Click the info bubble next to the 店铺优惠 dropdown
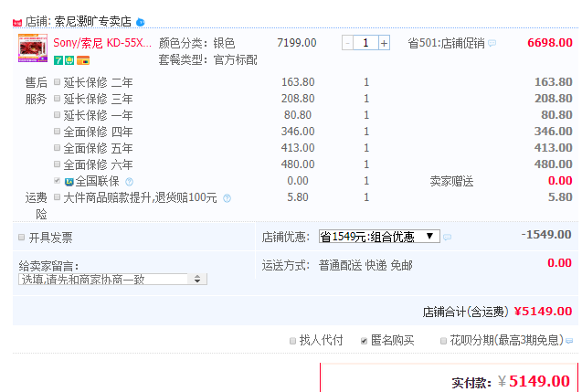Screen dimensions: 582x392 pos(448,237)
